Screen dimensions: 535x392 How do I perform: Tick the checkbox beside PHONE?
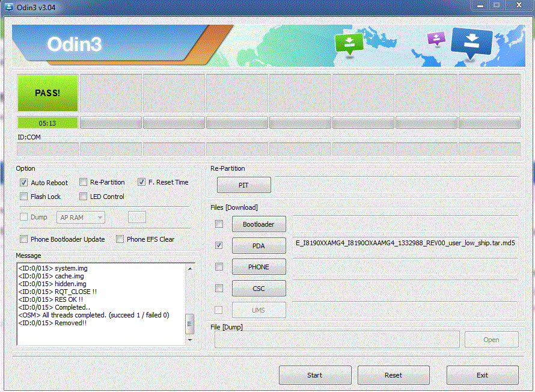point(219,267)
